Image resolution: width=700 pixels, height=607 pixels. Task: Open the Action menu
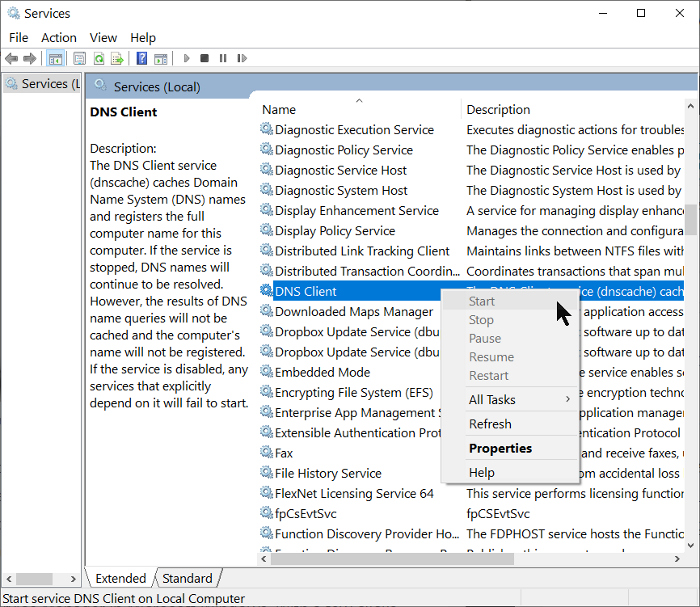tap(59, 37)
